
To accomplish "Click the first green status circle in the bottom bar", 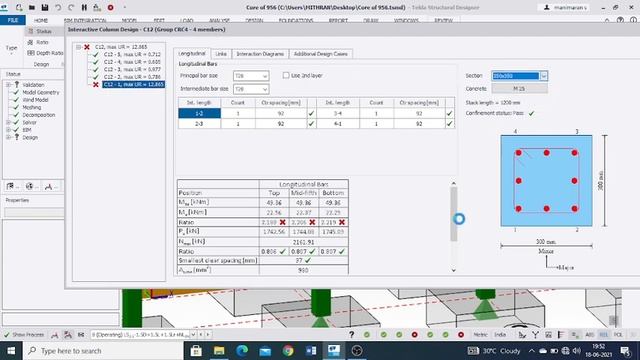I will (367, 335).
